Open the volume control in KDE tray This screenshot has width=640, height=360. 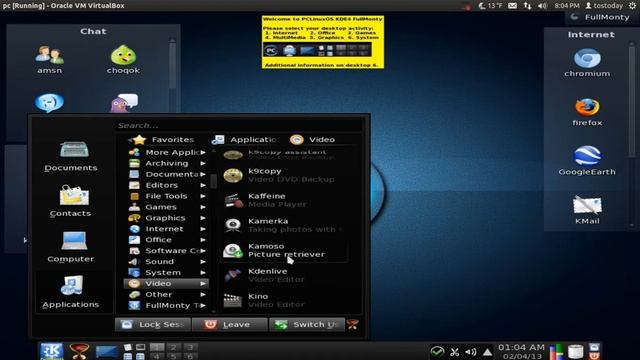471,352
